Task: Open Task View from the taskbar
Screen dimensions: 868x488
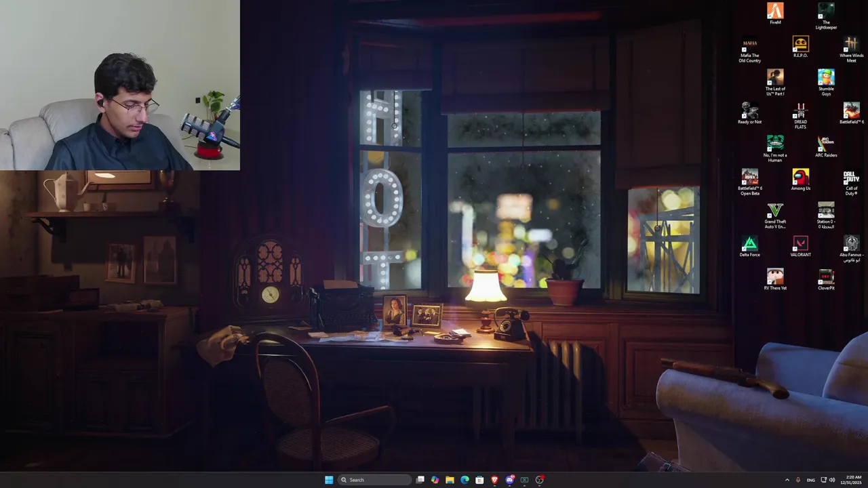Action: coord(420,480)
